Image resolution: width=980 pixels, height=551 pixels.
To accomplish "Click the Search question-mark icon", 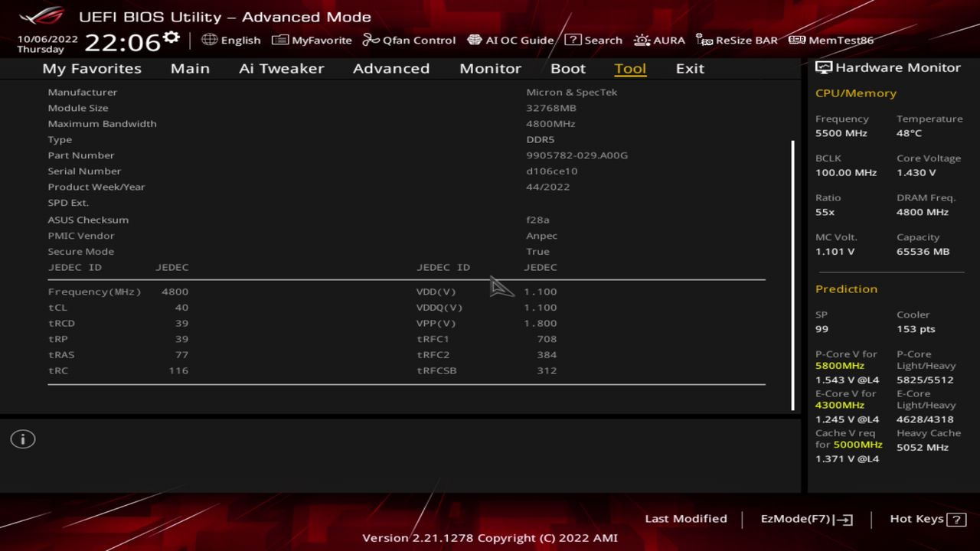I will pyautogui.click(x=573, y=40).
